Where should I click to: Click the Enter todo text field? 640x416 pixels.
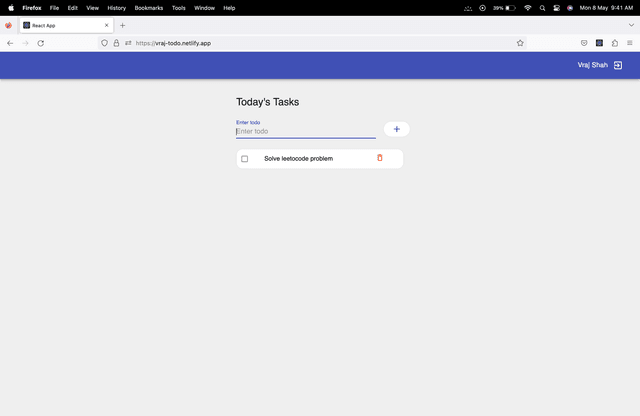[305, 131]
